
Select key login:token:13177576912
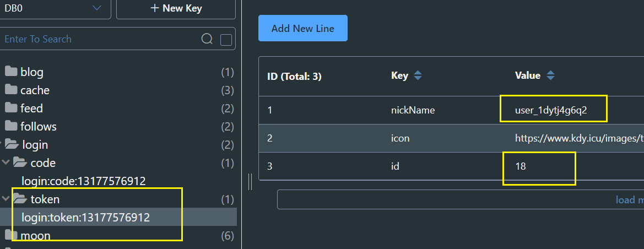pos(85,217)
